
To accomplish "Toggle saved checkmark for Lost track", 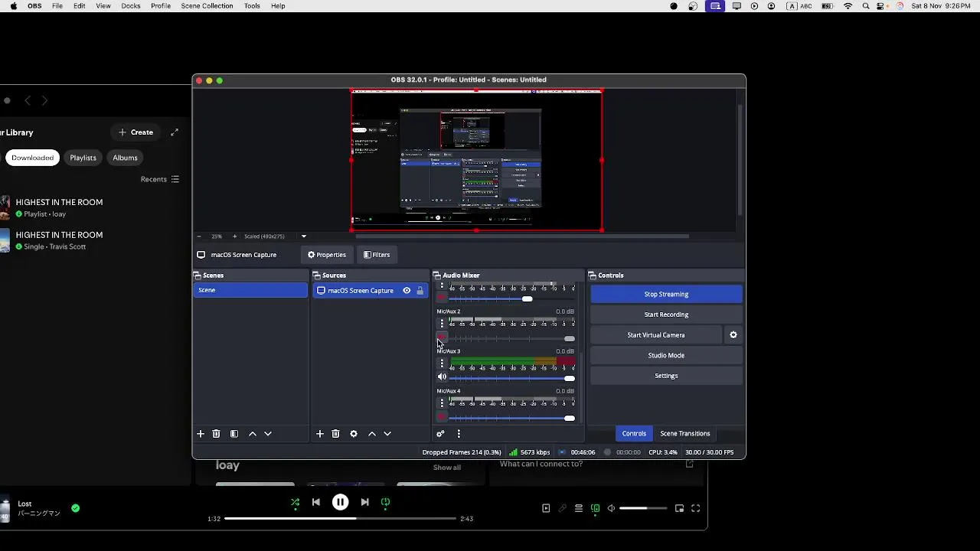I will coord(75,508).
